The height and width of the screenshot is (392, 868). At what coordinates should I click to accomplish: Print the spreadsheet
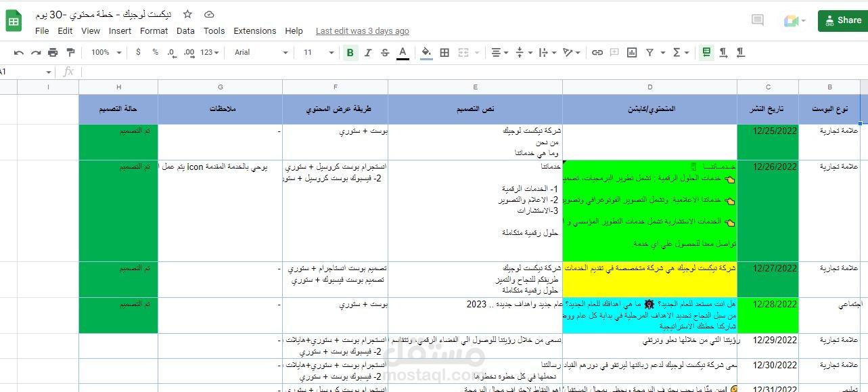(x=53, y=52)
